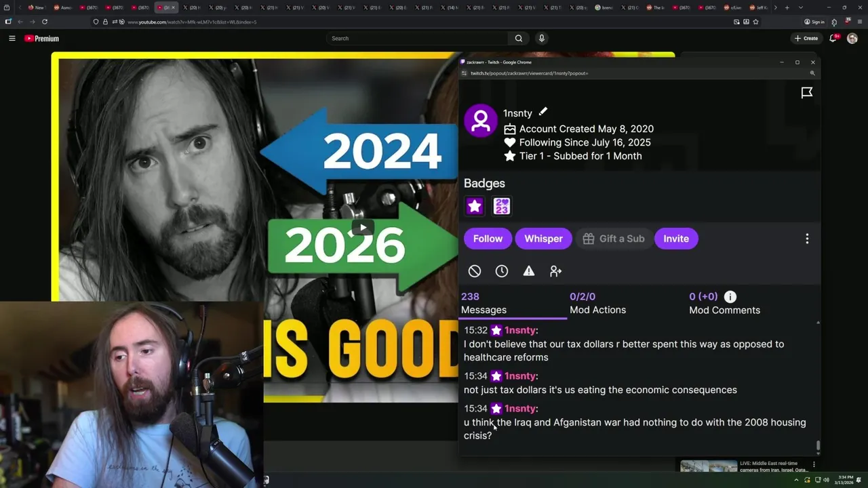Click the "Account Created May 8, 2020" text

coord(587,129)
